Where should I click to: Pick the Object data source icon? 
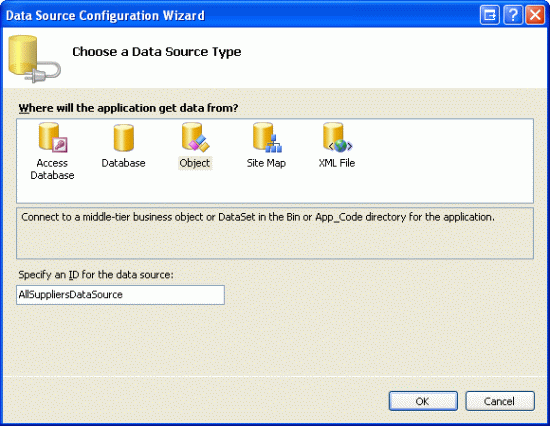[x=195, y=137]
